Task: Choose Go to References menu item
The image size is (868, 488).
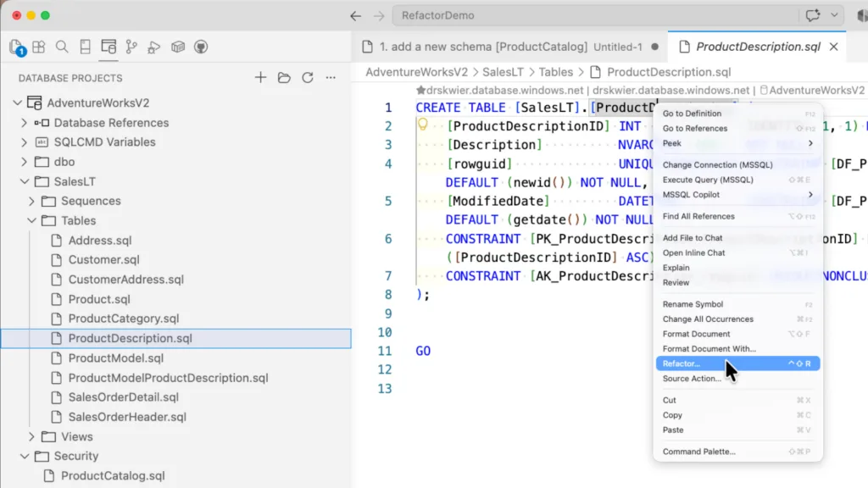Action: 738,129
